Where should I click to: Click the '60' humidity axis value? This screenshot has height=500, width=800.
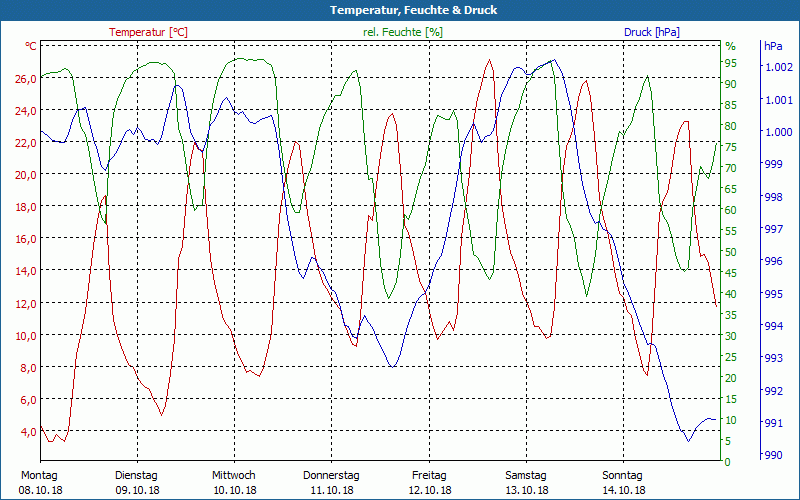[731, 210]
